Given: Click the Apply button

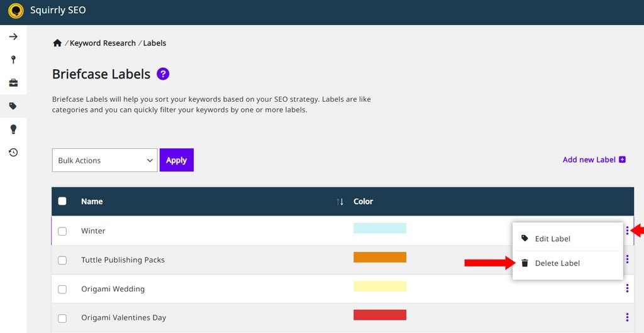Looking at the screenshot, I should [x=177, y=160].
